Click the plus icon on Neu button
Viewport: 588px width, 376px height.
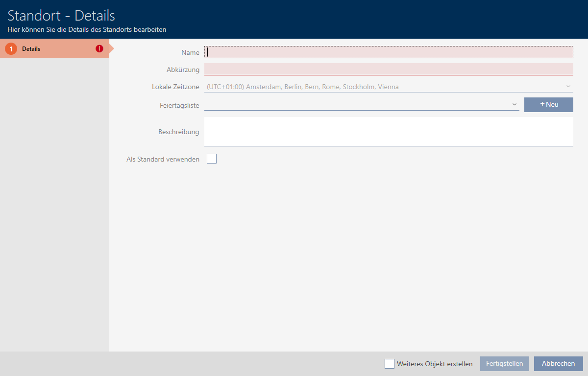(542, 104)
